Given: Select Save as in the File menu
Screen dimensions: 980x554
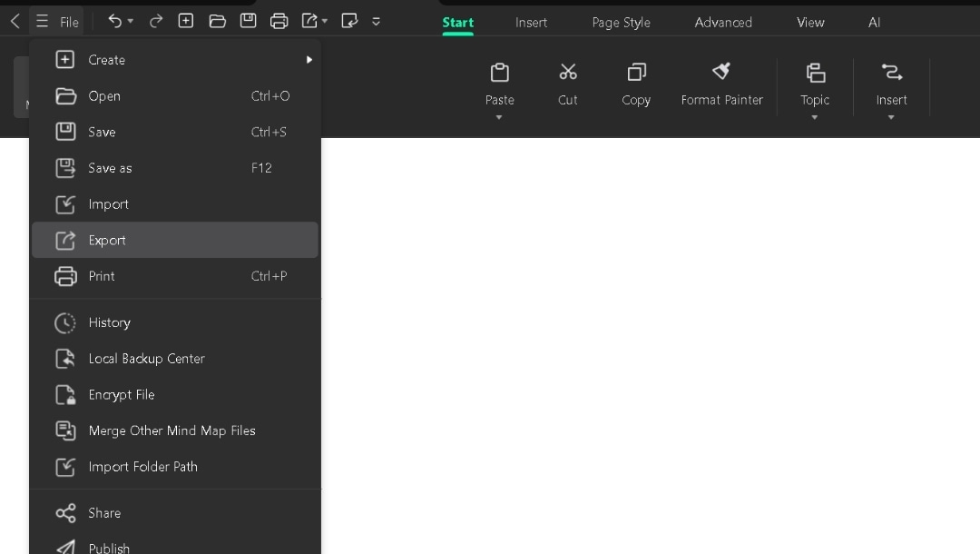Looking at the screenshot, I should click(175, 168).
